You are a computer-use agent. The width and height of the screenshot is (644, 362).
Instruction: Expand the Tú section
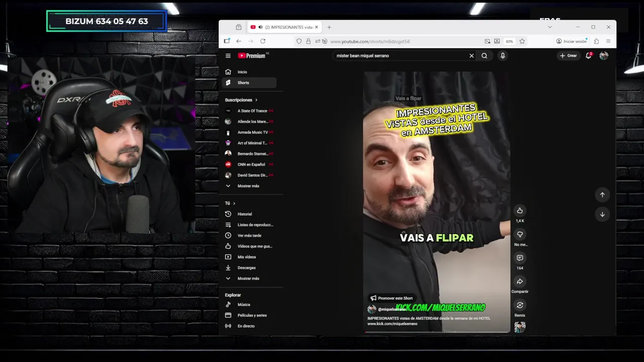[x=230, y=203]
